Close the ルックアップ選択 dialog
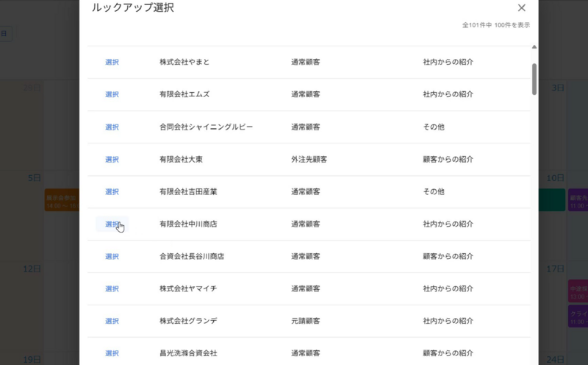Screen dimensions: 588x365 coord(522,8)
